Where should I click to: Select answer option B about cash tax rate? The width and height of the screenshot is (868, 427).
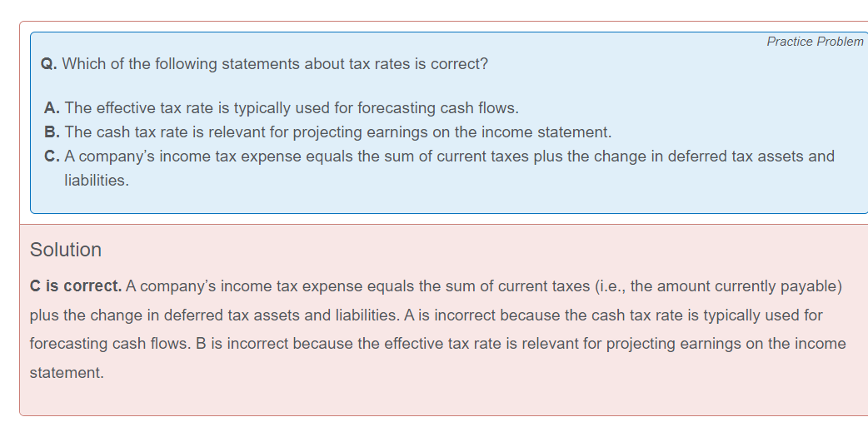(327, 132)
